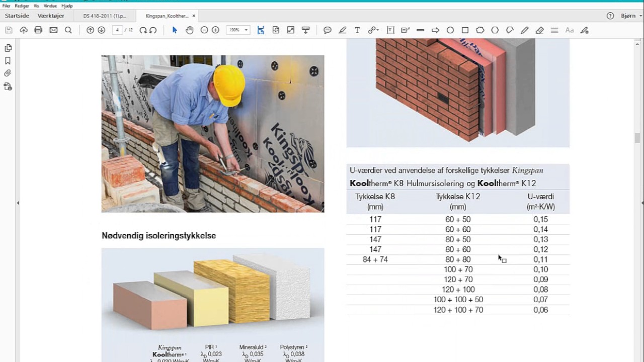The image size is (644, 362).
Task: Zoom out with minus button
Action: coord(204,30)
